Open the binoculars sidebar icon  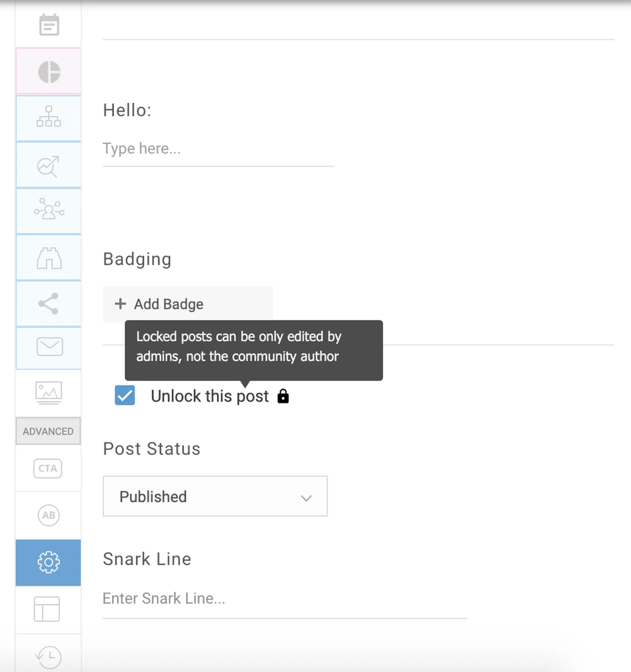tap(49, 258)
